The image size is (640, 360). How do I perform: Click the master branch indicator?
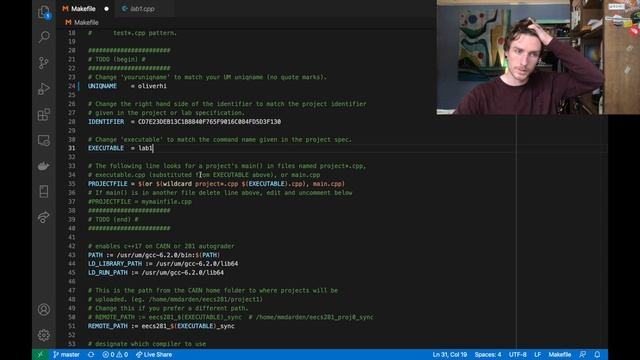(x=66, y=355)
